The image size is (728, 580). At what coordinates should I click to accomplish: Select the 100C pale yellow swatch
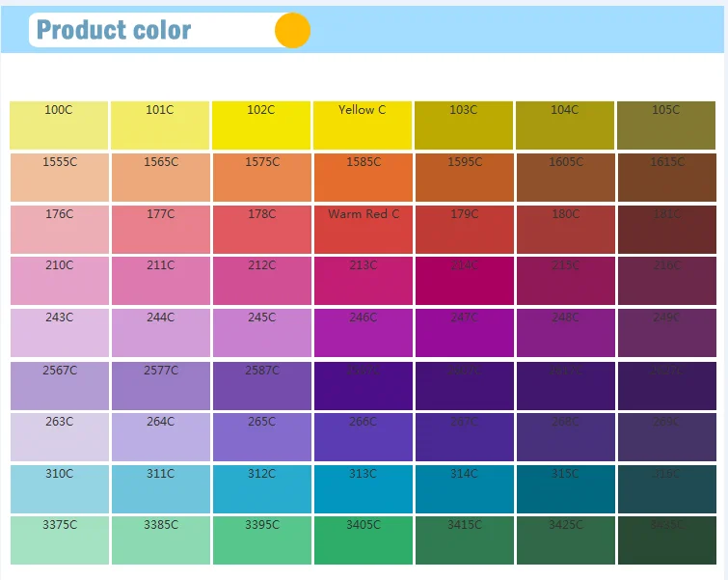point(59,125)
